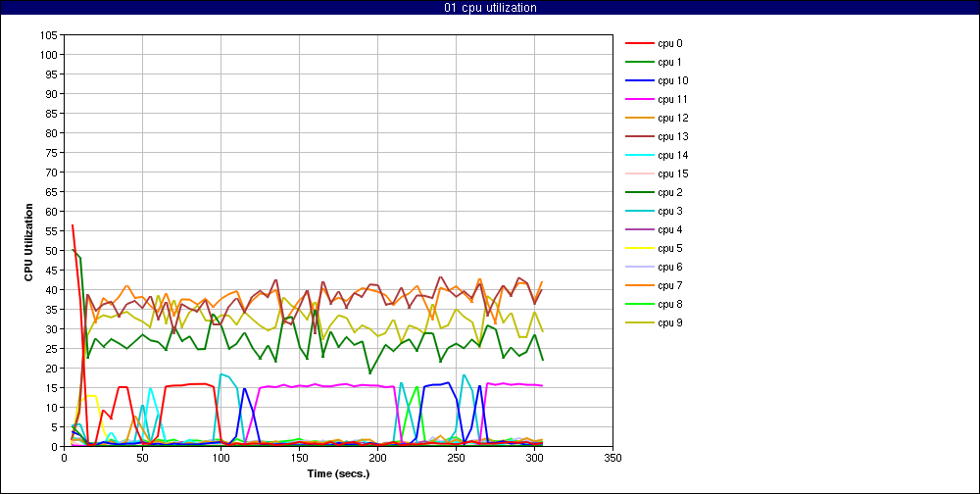The height and width of the screenshot is (494, 980).
Task: Click the orange cpu 7 legend line
Action: pos(639,286)
